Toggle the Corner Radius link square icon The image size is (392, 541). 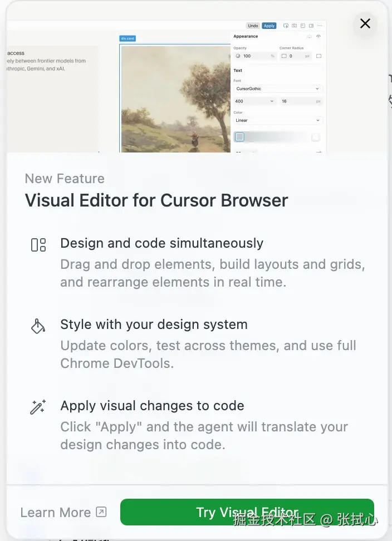pyautogui.click(x=318, y=56)
